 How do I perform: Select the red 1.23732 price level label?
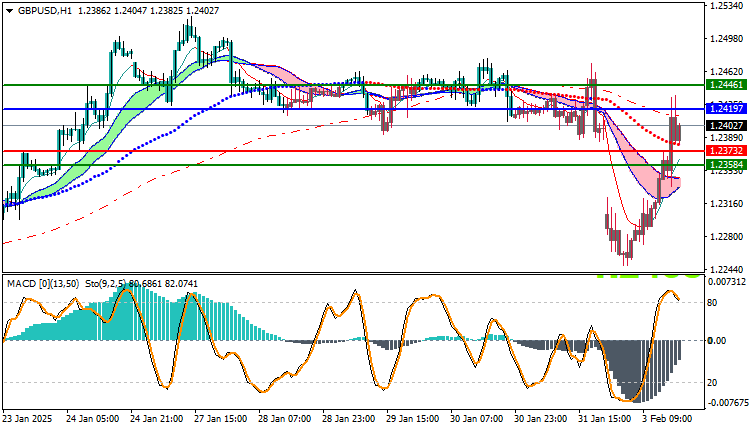pos(726,151)
